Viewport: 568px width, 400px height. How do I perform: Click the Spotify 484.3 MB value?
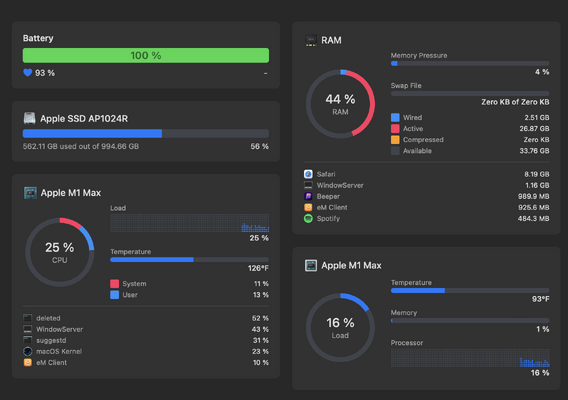click(x=534, y=218)
